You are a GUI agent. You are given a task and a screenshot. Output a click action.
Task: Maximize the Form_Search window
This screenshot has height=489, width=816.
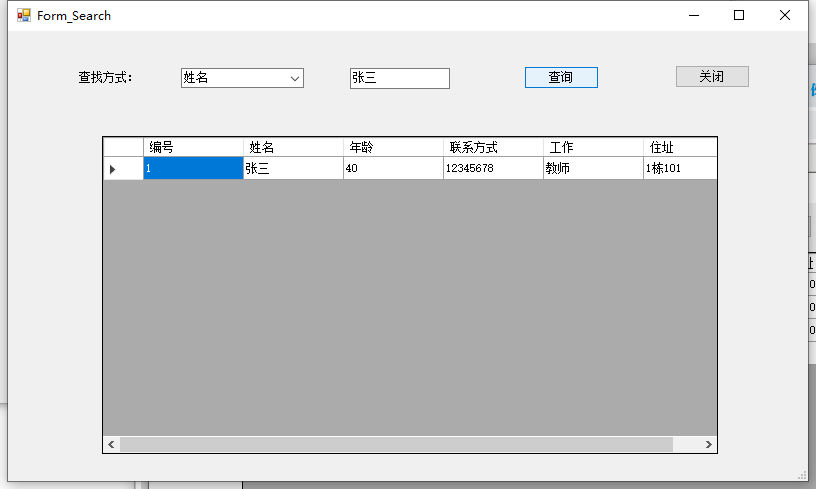tap(739, 16)
